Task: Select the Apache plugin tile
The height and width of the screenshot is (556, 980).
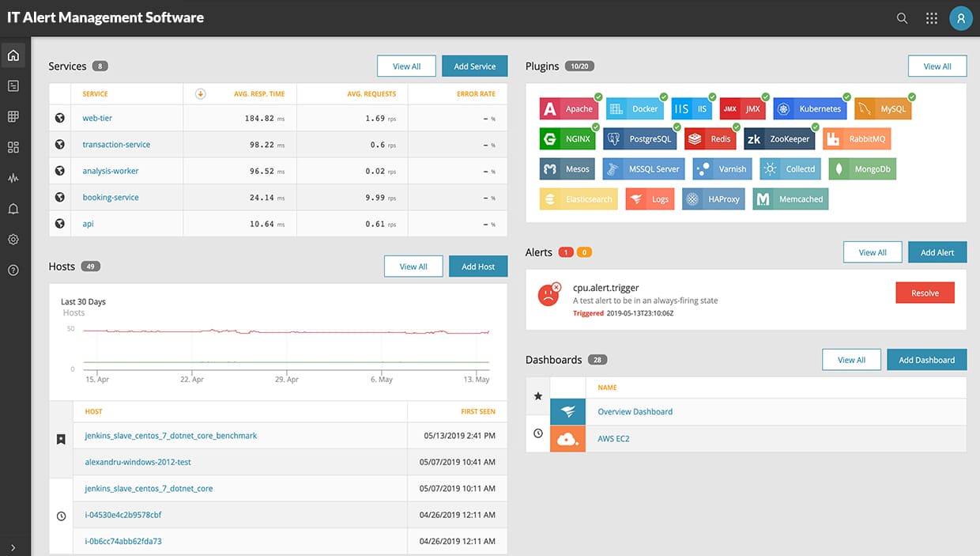Action: pyautogui.click(x=569, y=108)
